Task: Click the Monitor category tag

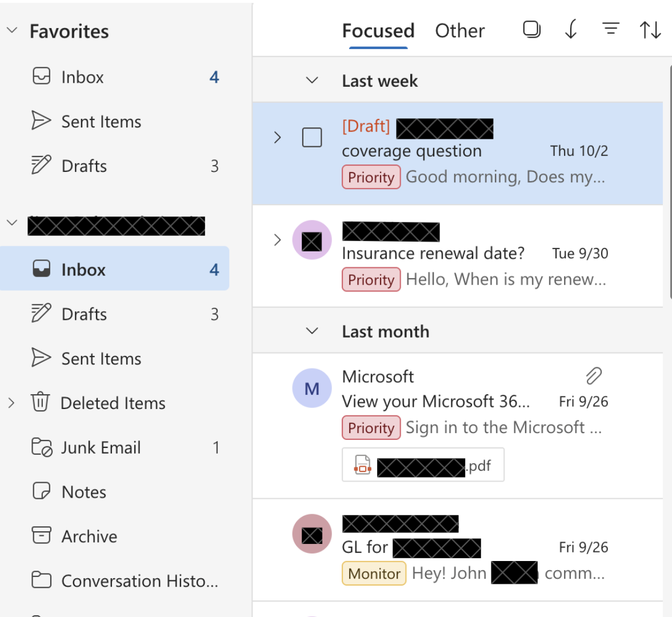Action: pos(374,574)
